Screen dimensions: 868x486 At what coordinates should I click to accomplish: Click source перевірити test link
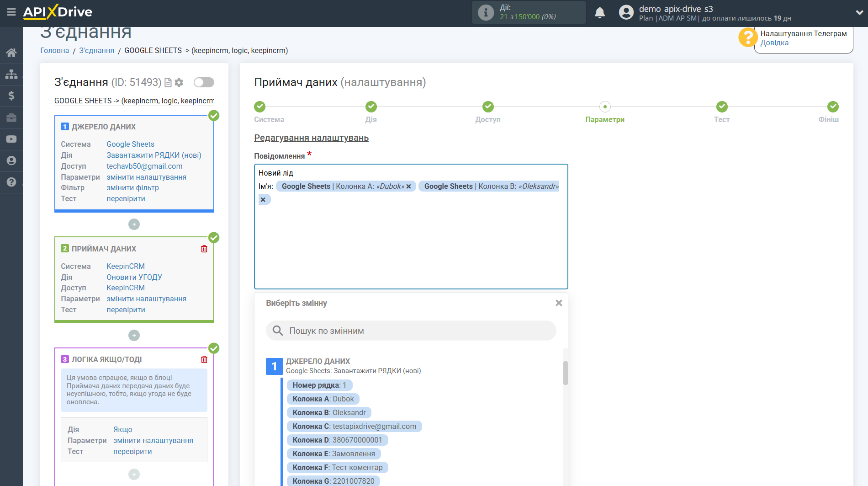pos(126,198)
